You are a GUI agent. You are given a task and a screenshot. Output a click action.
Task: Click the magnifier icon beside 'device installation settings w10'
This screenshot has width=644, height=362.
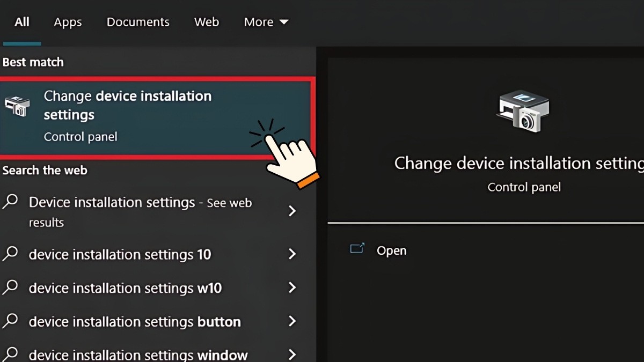[11, 288]
